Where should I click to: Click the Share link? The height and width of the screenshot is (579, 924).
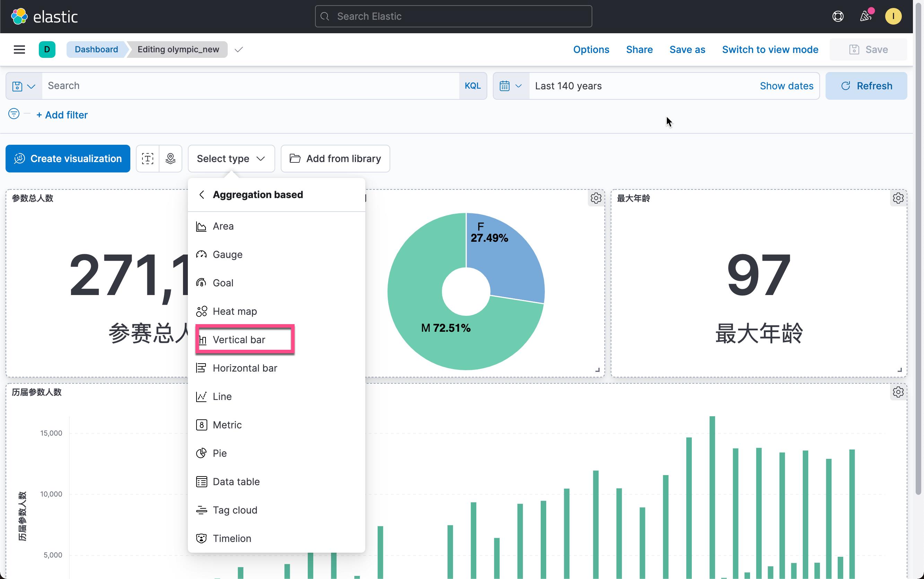tap(639, 50)
